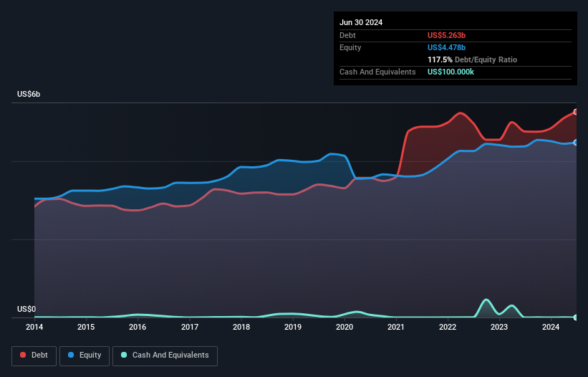Click the 2016 x-axis label

[x=138, y=327]
